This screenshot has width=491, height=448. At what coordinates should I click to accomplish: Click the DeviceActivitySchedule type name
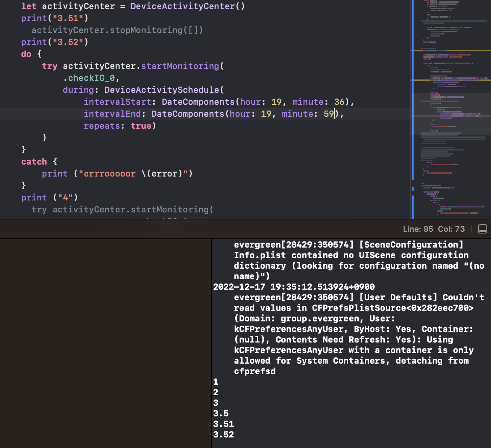coord(161,90)
